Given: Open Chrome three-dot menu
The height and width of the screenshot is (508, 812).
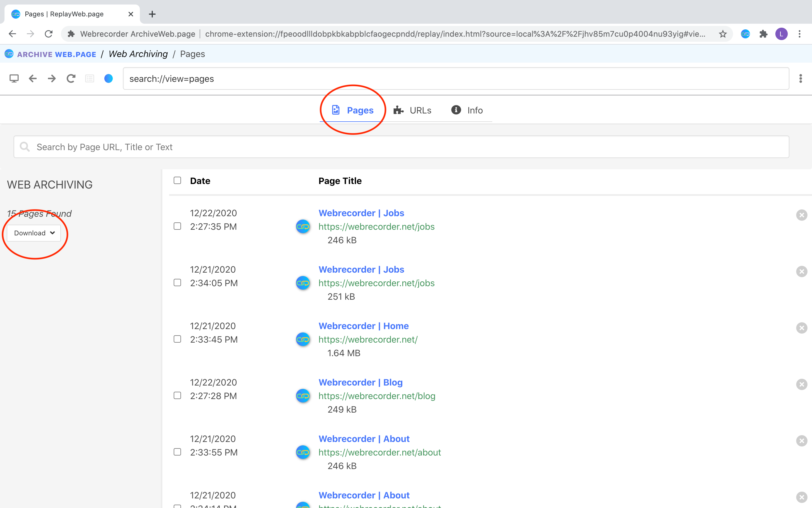Looking at the screenshot, I should point(800,34).
